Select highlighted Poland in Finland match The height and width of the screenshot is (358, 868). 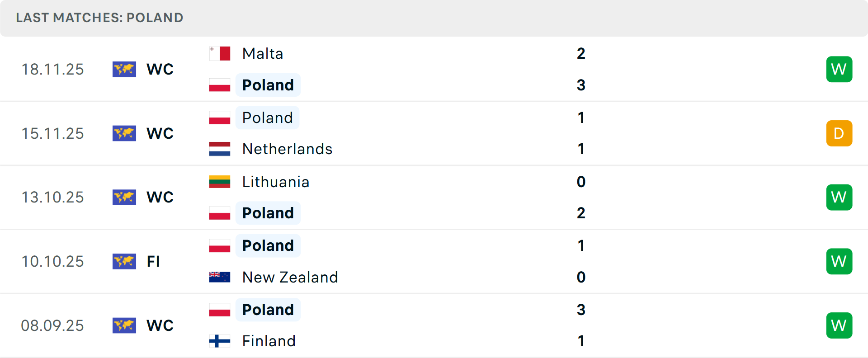(x=268, y=310)
